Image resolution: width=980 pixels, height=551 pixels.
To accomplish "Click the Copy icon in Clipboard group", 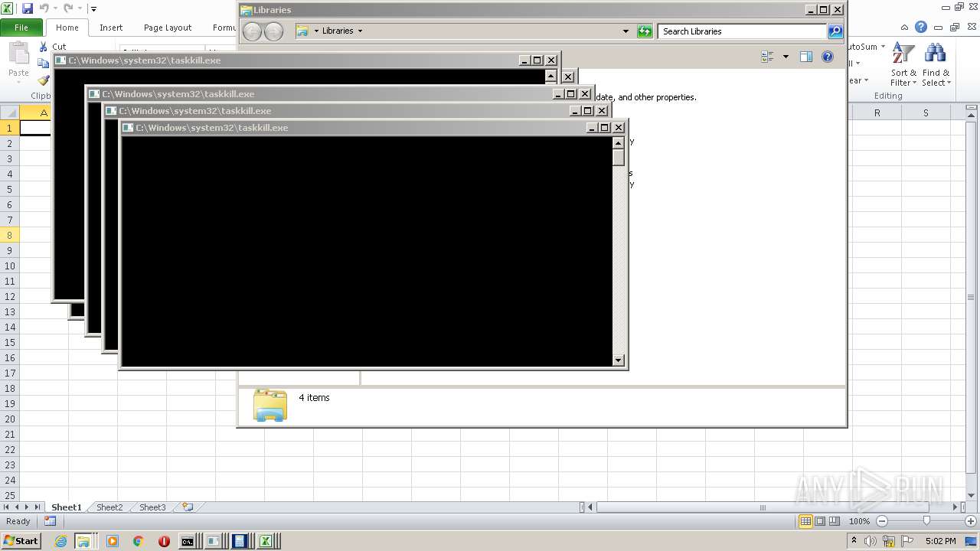I will 44,64.
